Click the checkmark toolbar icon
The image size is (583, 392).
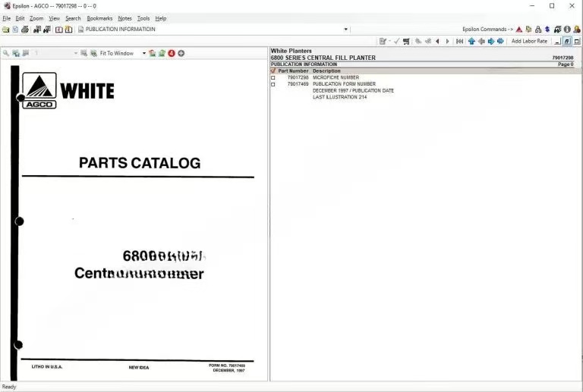pos(396,41)
